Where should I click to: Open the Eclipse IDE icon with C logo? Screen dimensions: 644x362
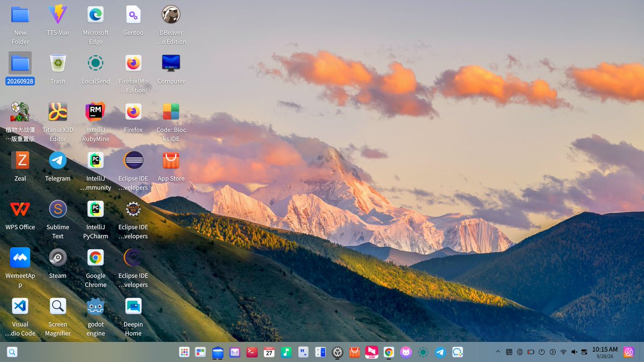pyautogui.click(x=133, y=257)
